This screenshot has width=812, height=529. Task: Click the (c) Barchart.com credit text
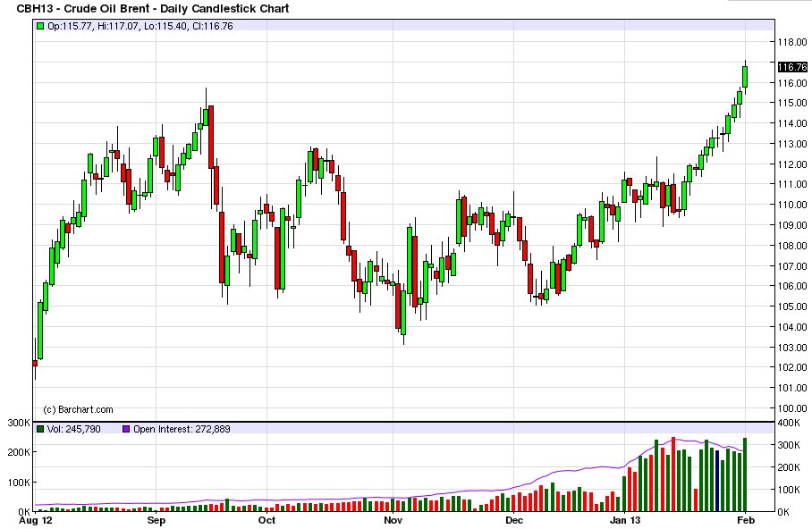pyautogui.click(x=78, y=409)
